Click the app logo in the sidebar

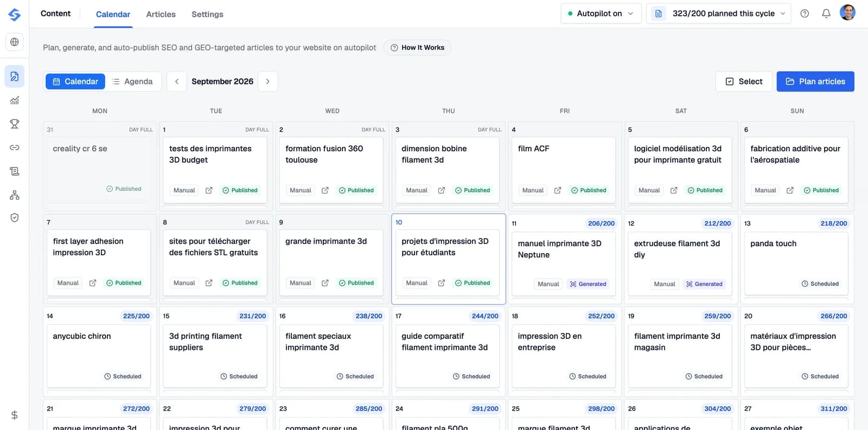click(x=15, y=15)
